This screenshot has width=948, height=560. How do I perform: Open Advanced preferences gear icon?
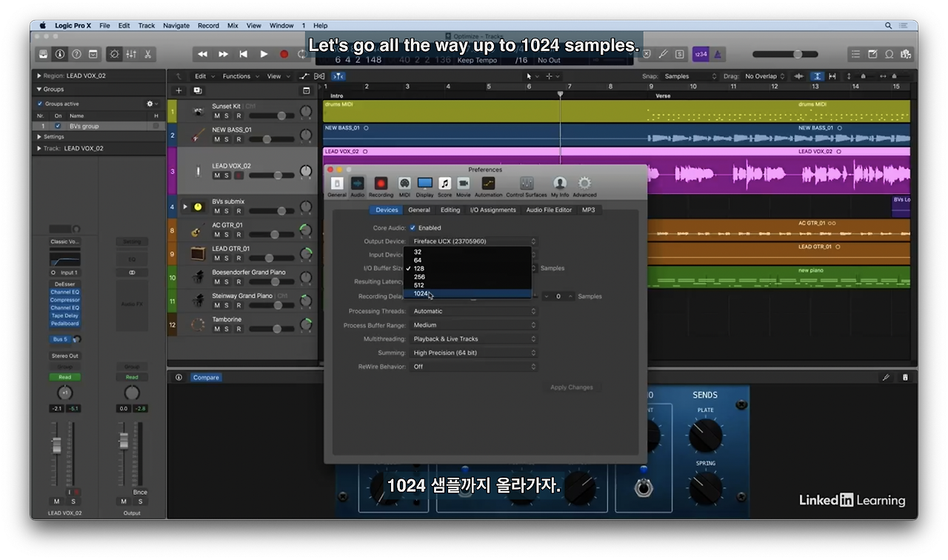pyautogui.click(x=584, y=186)
